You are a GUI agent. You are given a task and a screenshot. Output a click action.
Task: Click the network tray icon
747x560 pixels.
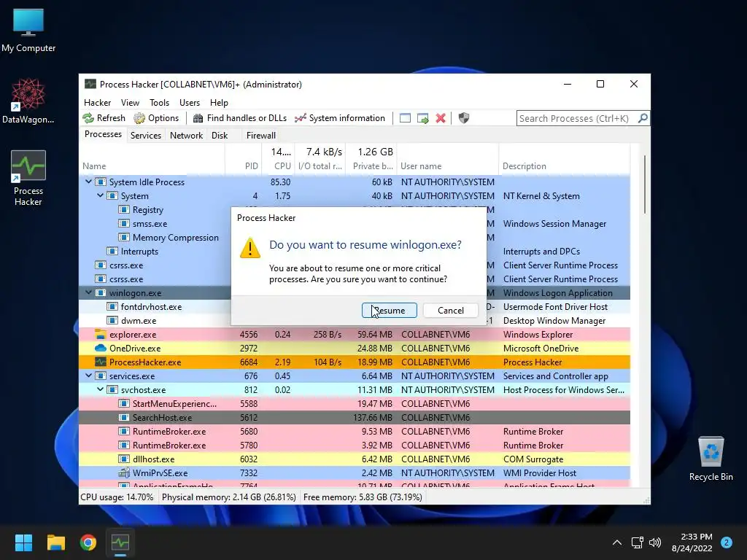(x=637, y=542)
